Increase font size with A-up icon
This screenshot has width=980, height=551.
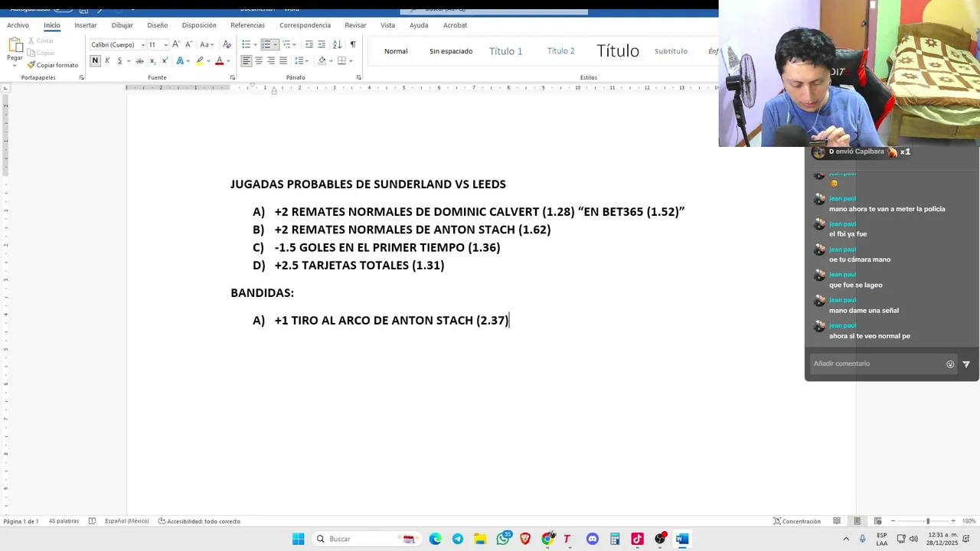click(x=176, y=44)
